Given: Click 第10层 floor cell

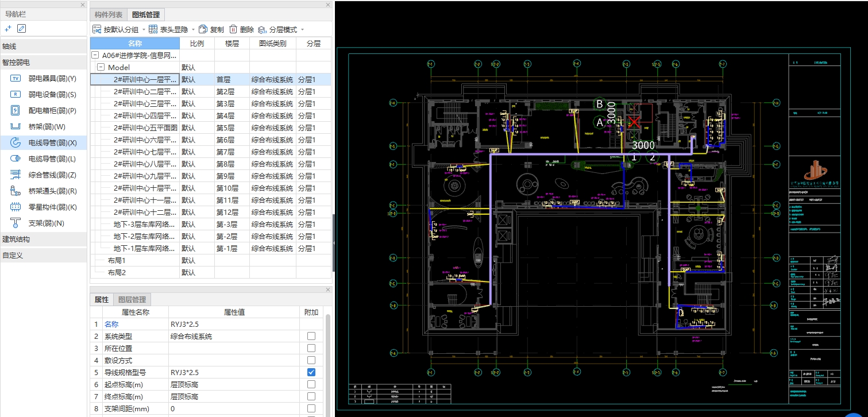Looking at the screenshot, I should [232, 188].
